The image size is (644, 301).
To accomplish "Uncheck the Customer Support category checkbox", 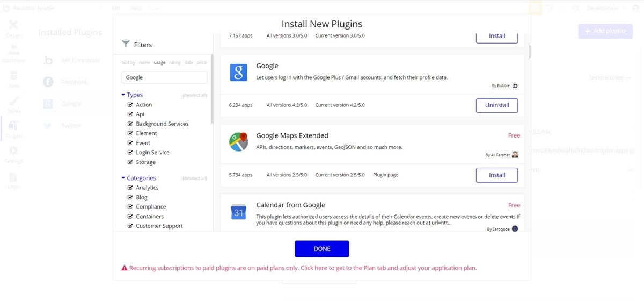I will click(x=130, y=226).
